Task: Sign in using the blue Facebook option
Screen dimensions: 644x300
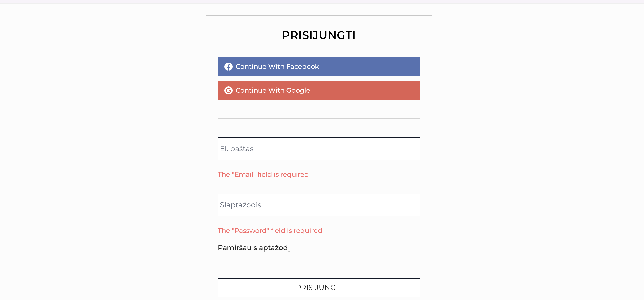Action: tap(319, 67)
